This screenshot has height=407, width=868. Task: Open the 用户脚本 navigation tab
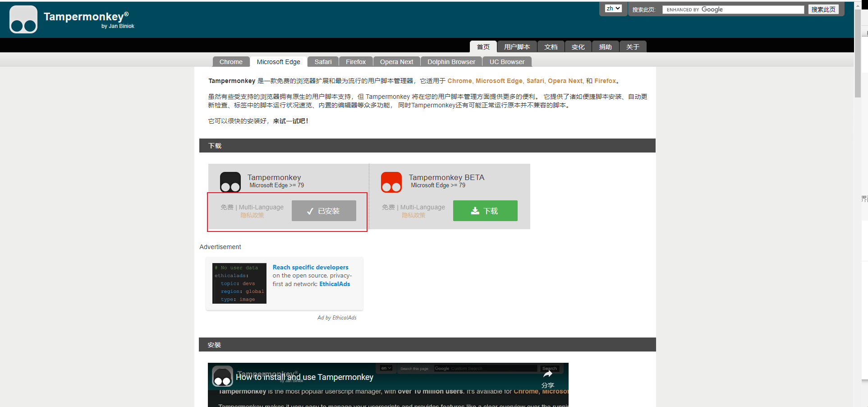coord(517,47)
